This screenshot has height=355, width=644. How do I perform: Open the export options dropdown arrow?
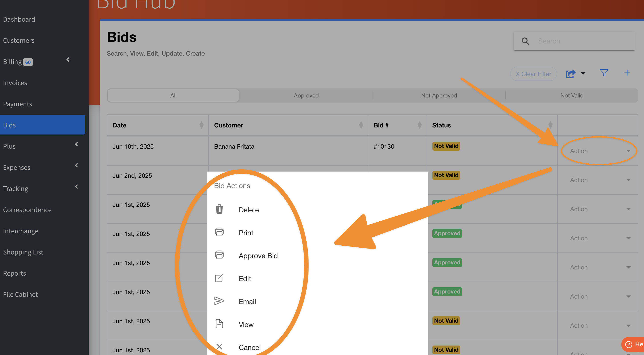[583, 73]
